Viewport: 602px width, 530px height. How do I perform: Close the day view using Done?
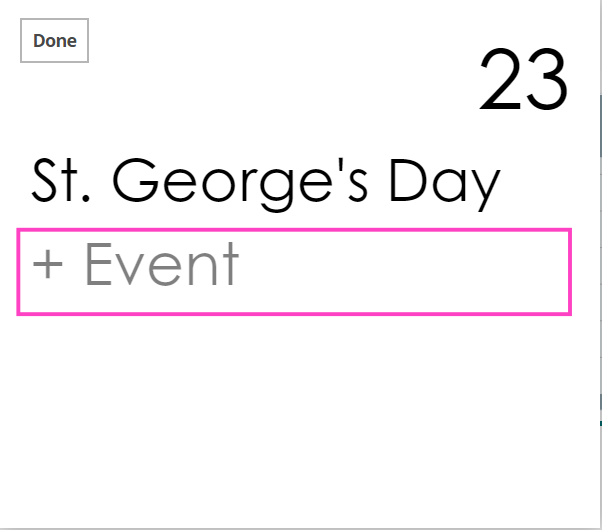(x=55, y=41)
